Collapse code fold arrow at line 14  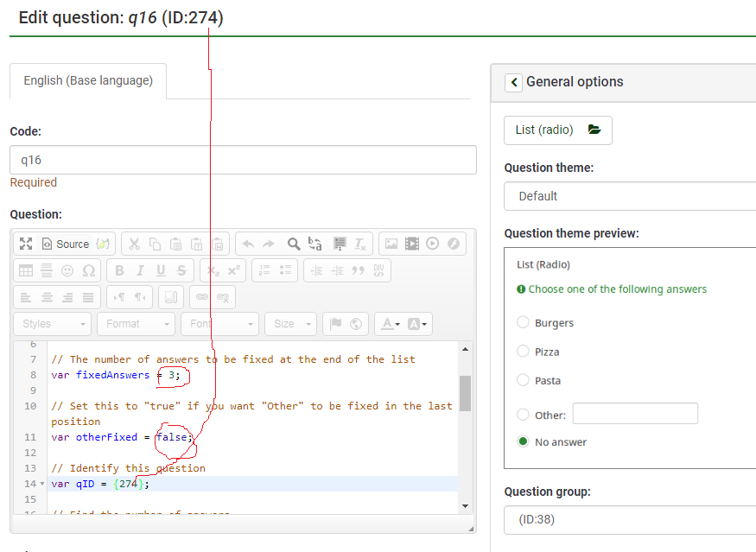coord(42,484)
